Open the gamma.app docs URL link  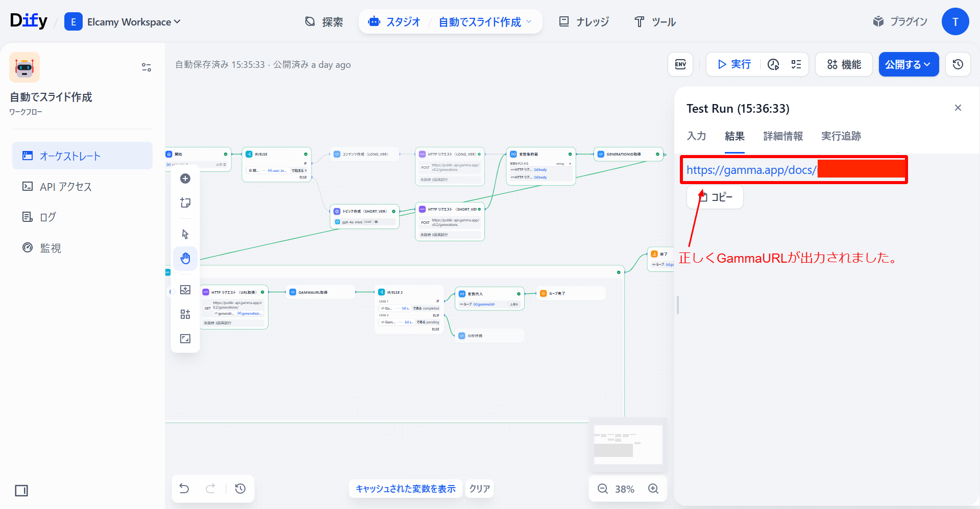click(x=751, y=170)
